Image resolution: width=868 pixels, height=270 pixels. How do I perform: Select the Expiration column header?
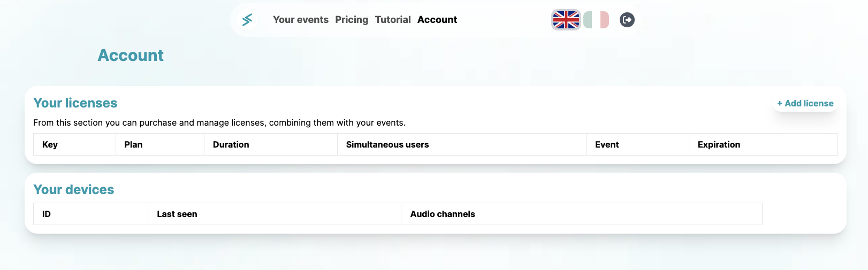click(719, 144)
